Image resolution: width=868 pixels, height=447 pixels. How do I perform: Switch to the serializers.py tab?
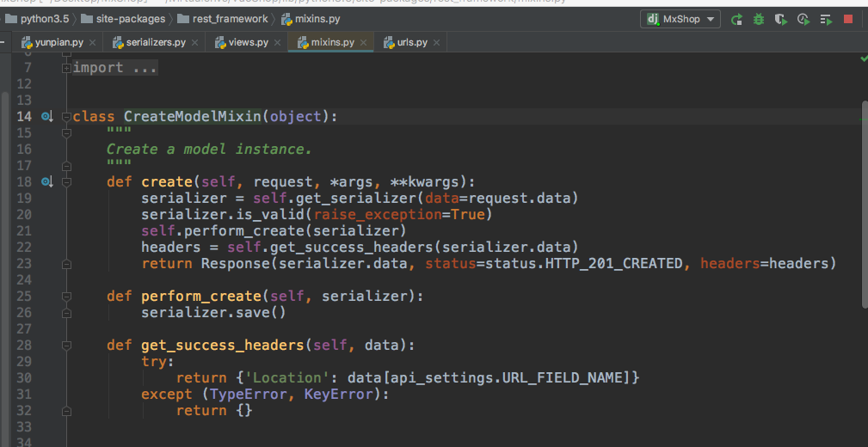(x=153, y=43)
